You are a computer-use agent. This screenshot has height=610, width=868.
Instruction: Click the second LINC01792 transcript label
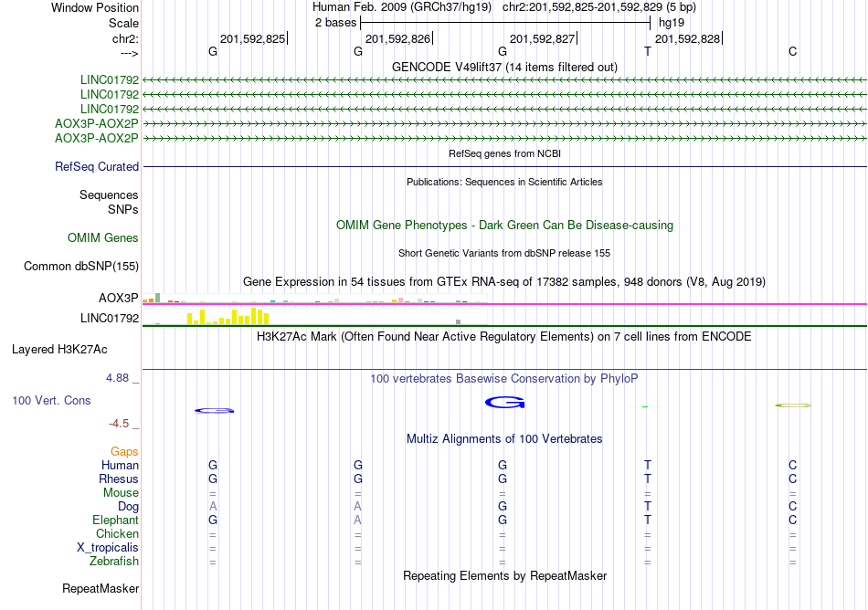(110, 95)
